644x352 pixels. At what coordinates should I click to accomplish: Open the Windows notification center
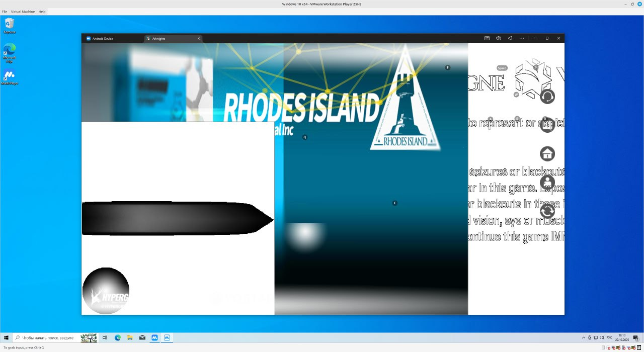(636, 337)
